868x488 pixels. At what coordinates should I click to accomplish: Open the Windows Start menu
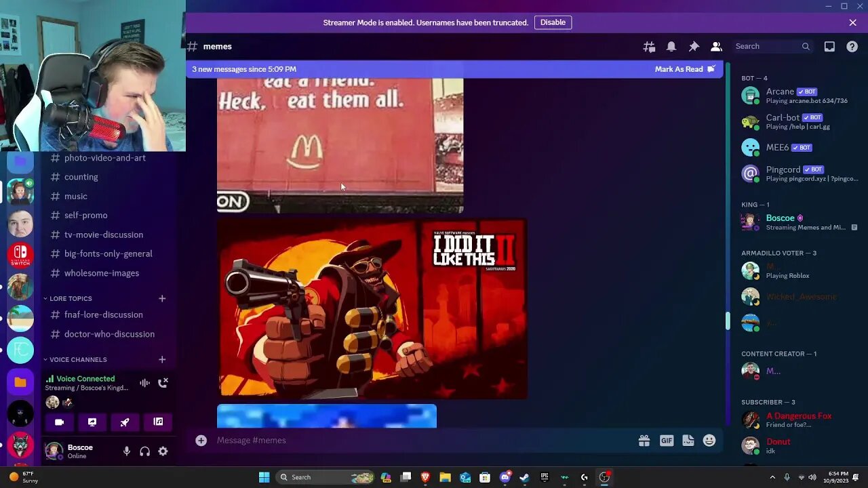(x=264, y=477)
